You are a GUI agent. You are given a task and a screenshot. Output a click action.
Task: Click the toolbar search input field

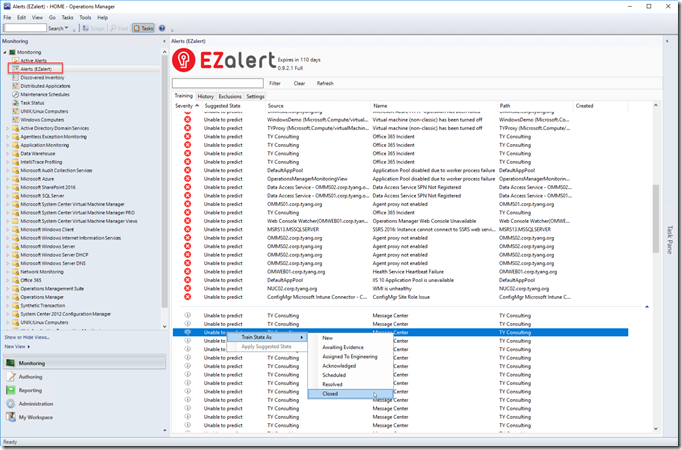coord(25,28)
